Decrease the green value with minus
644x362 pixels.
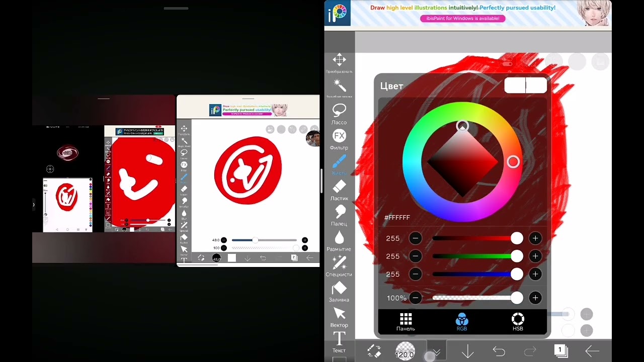click(x=415, y=256)
